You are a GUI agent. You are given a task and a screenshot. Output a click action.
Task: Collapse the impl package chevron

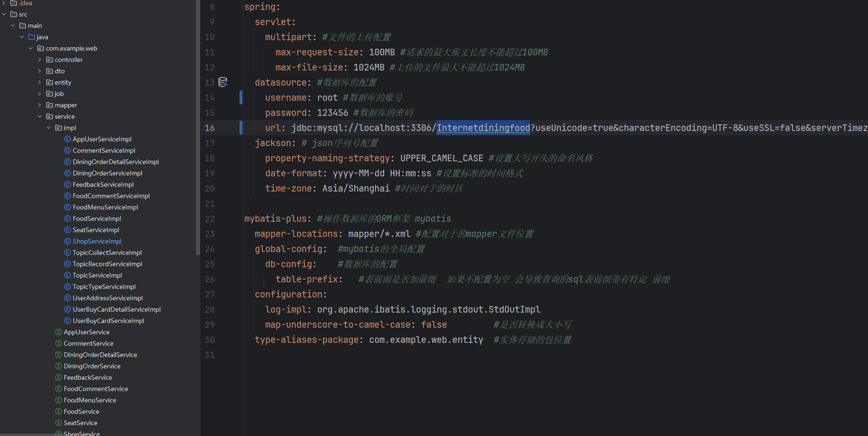tap(49, 128)
